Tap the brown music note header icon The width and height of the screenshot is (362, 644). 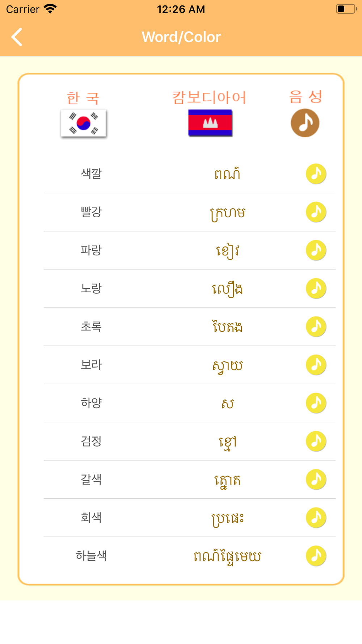[x=305, y=123]
